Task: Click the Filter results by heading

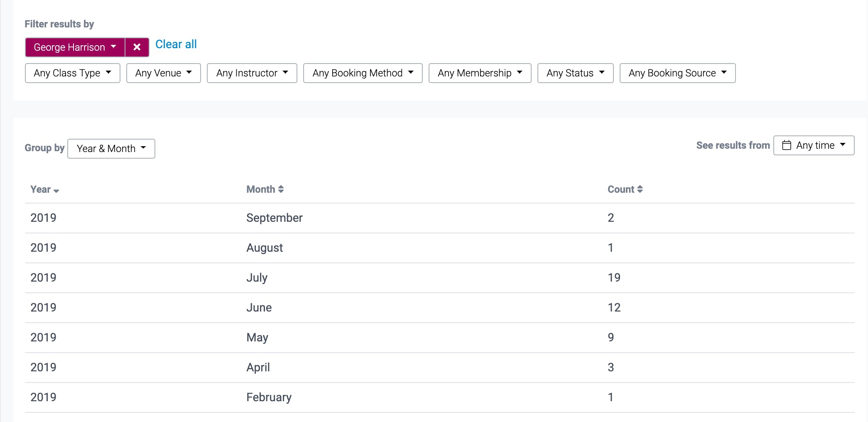Action: coord(59,24)
